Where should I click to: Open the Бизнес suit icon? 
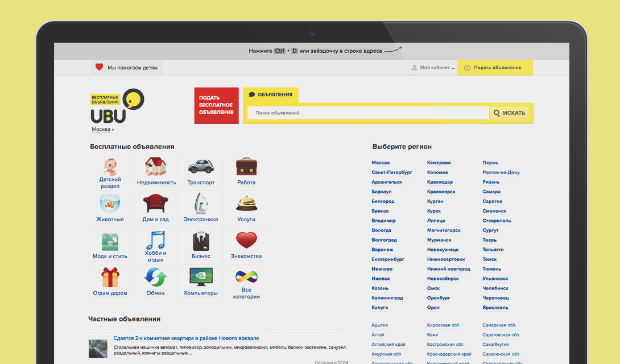pos(201,241)
